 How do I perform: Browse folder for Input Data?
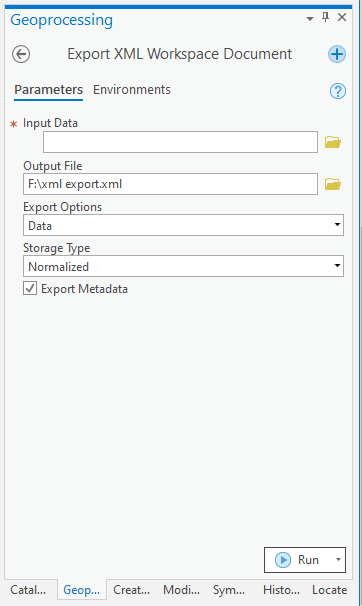pos(333,142)
